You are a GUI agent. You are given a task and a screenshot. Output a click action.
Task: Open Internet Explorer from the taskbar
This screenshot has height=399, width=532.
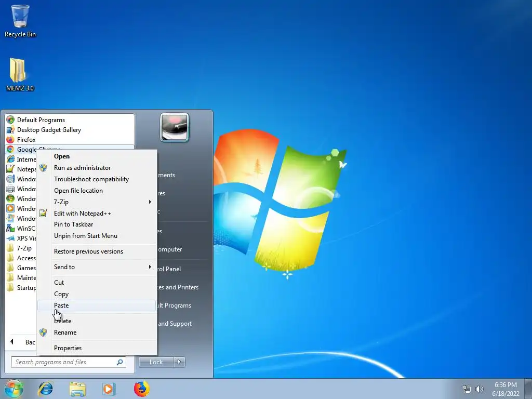click(x=46, y=389)
